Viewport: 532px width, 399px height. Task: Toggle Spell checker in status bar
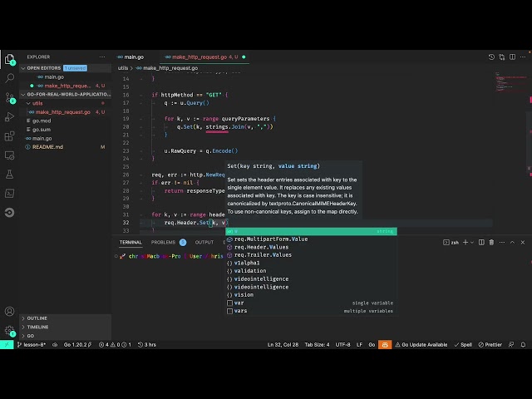tap(463, 345)
